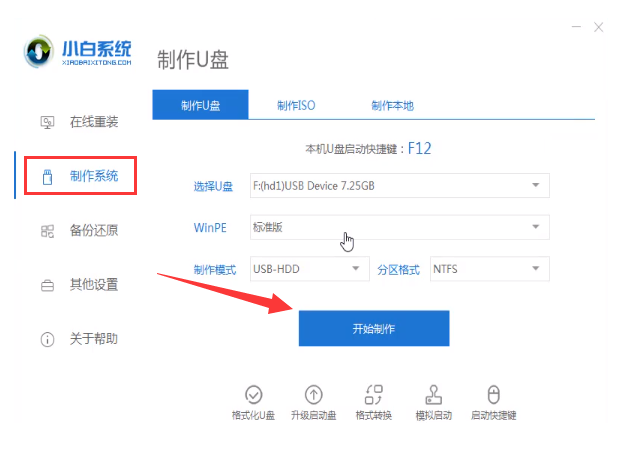624x461 pixels.
Task: Switch to the 制作U盘 tab
Action: [x=200, y=105]
